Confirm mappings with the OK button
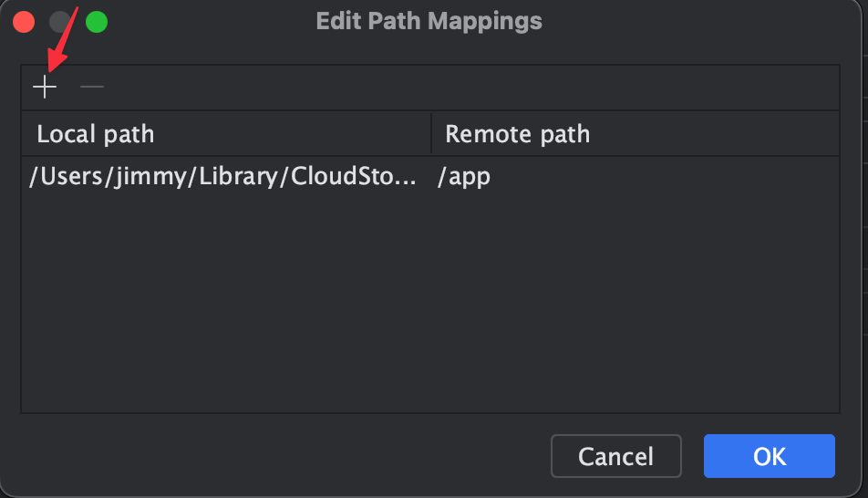 (769, 456)
